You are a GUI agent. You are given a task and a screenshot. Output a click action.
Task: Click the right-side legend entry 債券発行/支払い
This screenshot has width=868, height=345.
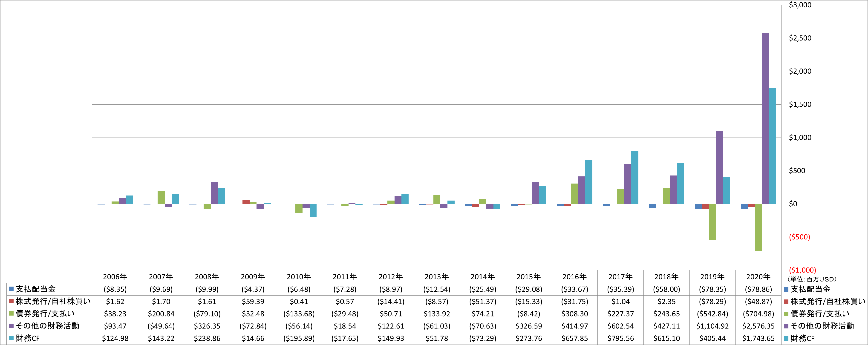817,314
